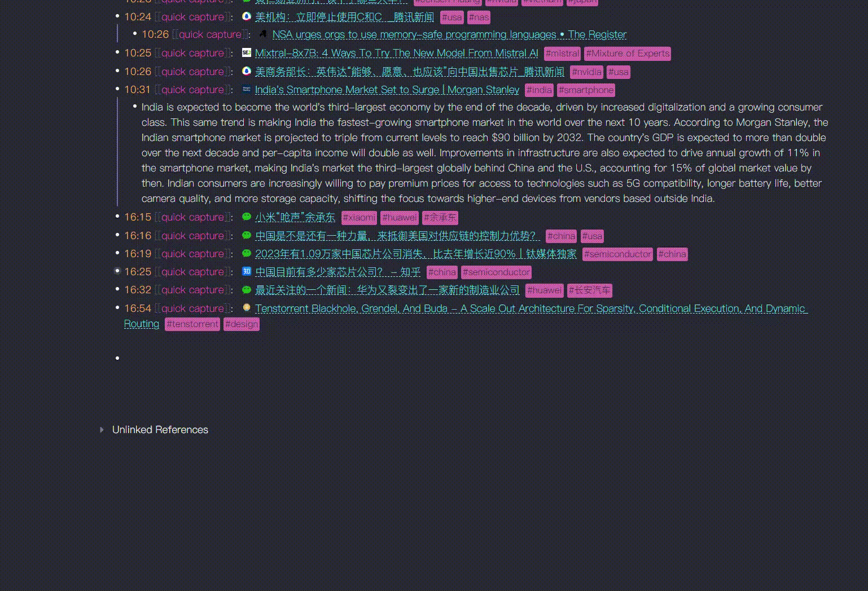The height and width of the screenshot is (591, 868).
Task: Select the #mistral tag
Action: pyautogui.click(x=562, y=54)
